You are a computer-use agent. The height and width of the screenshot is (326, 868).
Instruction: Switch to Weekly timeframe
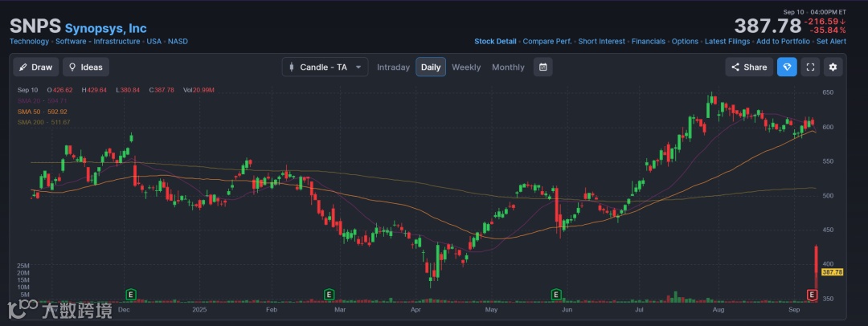point(466,67)
